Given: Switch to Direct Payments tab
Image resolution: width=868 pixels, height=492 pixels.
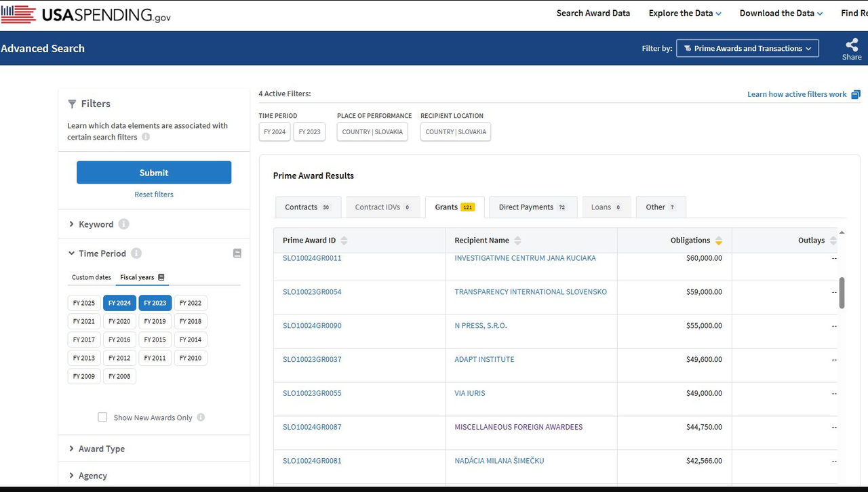Looking at the screenshot, I should point(533,207).
